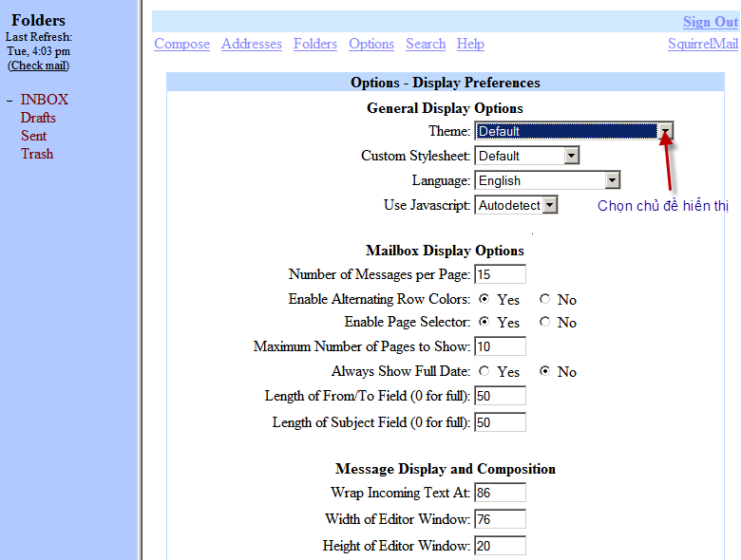Screen dimensions: 741x560
Task: Click the Length of From/To Field input
Action: (500, 396)
